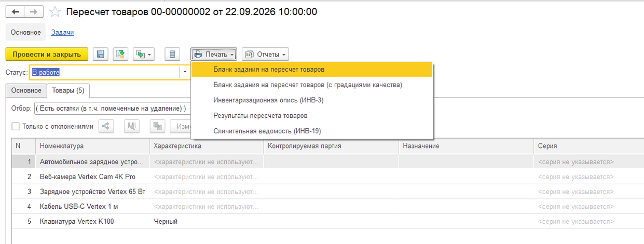Image resolution: width=644 pixels, height=244 pixels.
Task: Expand the Статус dropdown arrow
Action: click(x=185, y=72)
